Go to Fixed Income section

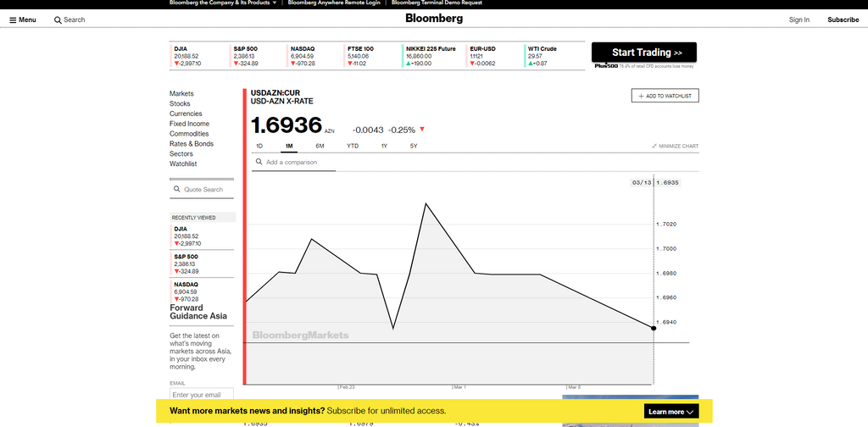coord(189,124)
